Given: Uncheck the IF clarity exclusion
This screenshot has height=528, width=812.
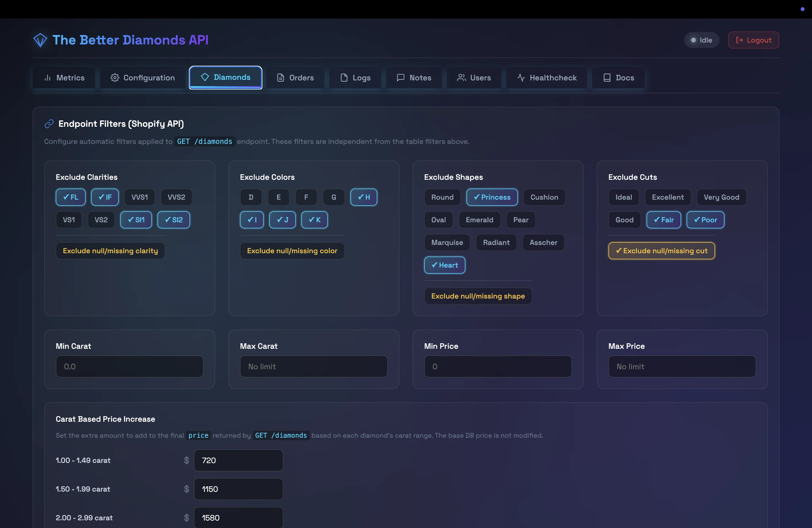Looking at the screenshot, I should click(105, 197).
